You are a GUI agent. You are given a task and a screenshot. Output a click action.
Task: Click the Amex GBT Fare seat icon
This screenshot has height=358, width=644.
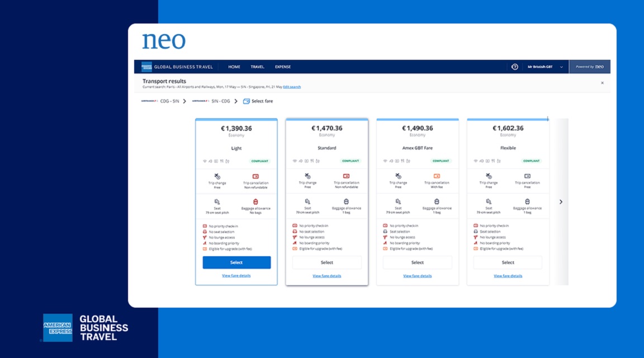pyautogui.click(x=398, y=201)
